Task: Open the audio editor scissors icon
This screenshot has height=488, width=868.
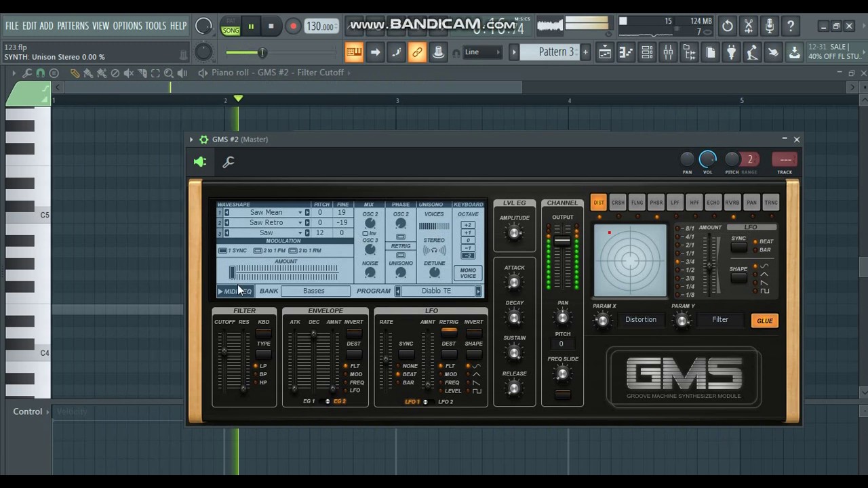Action: click(x=748, y=26)
